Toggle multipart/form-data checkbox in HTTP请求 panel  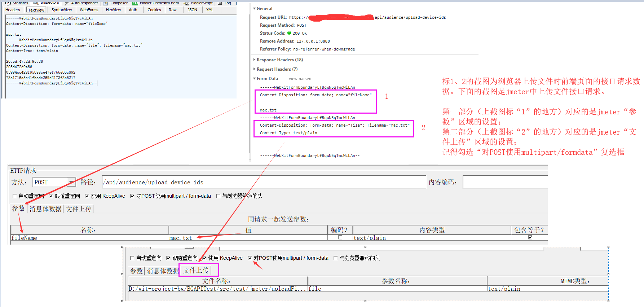132,196
